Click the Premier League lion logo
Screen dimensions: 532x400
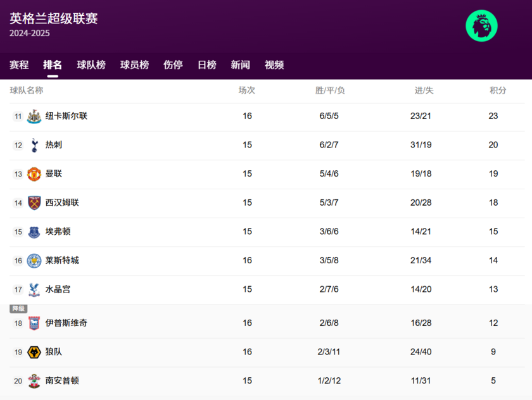coord(481,26)
